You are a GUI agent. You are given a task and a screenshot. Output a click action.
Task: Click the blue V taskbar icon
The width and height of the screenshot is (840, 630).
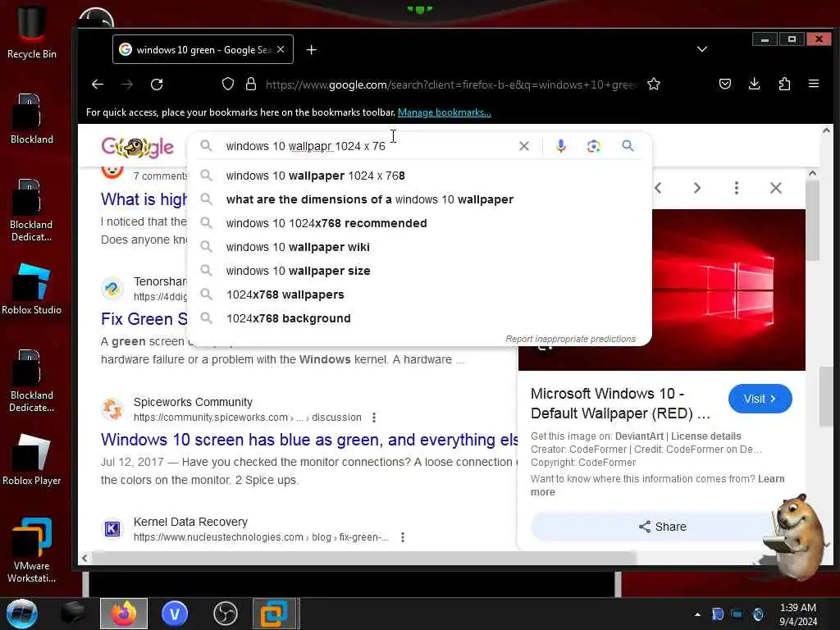(x=175, y=614)
